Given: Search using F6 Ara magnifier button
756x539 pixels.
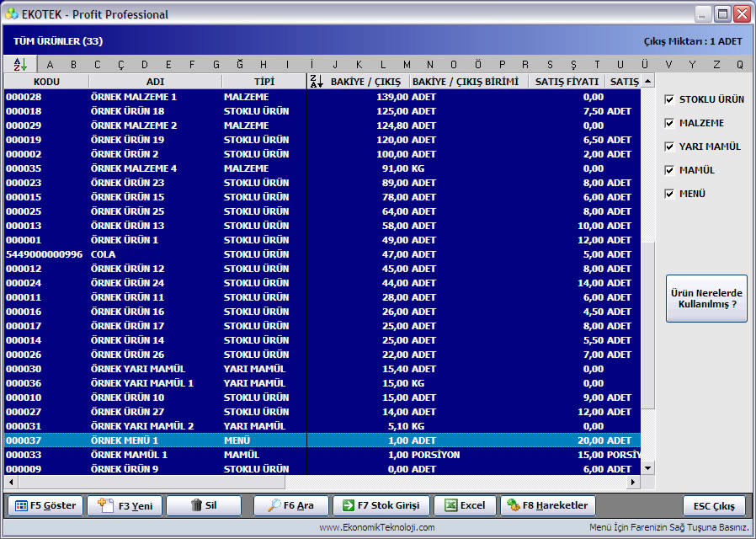Looking at the screenshot, I should [x=290, y=505].
